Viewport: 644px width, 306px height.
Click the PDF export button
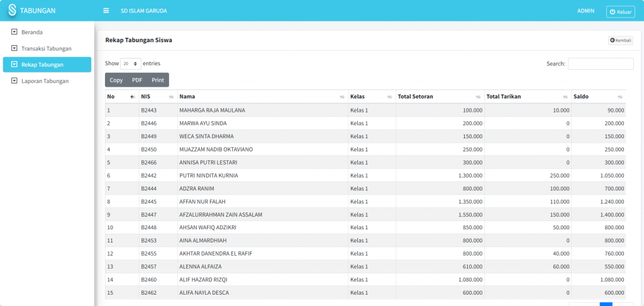click(x=137, y=80)
